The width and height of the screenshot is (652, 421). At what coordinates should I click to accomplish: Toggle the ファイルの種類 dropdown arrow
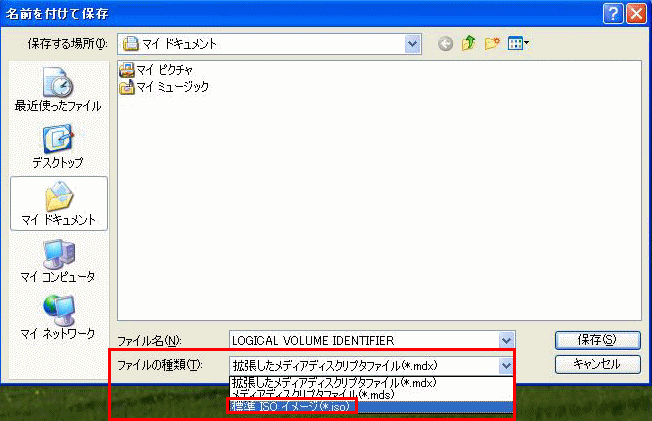(x=506, y=366)
